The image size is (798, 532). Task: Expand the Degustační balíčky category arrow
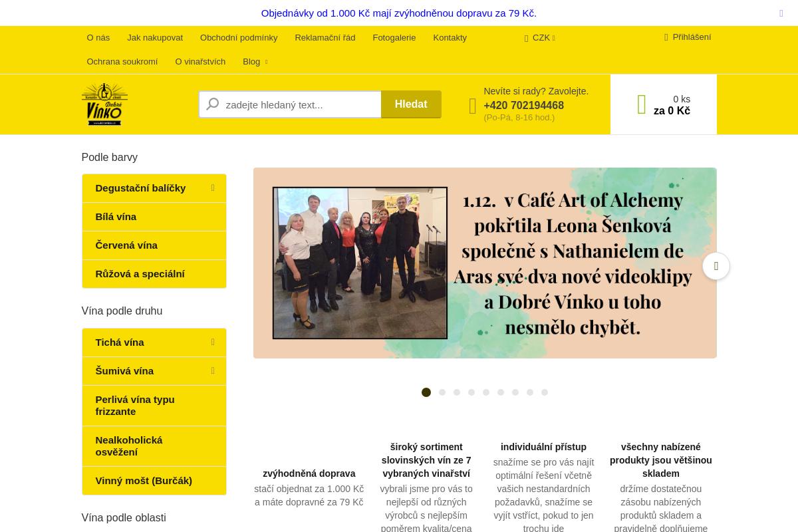[213, 188]
